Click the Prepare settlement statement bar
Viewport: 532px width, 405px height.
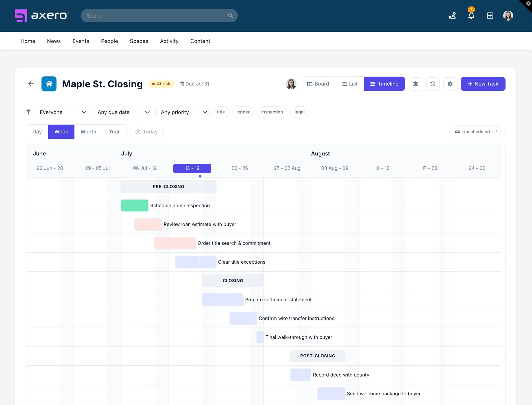(222, 299)
